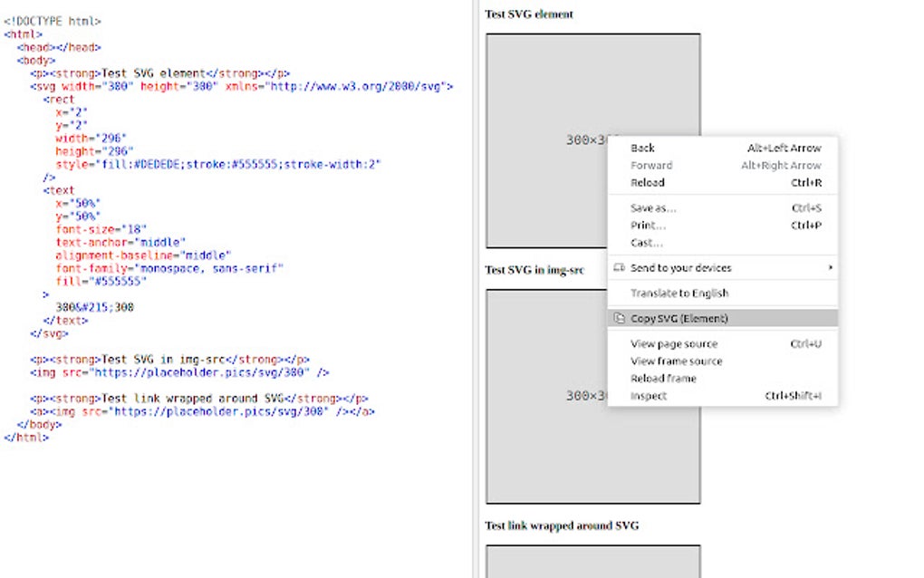Click the Test link wrapped around SVG heading
Viewport: 924px width, 578px height.
(562, 525)
